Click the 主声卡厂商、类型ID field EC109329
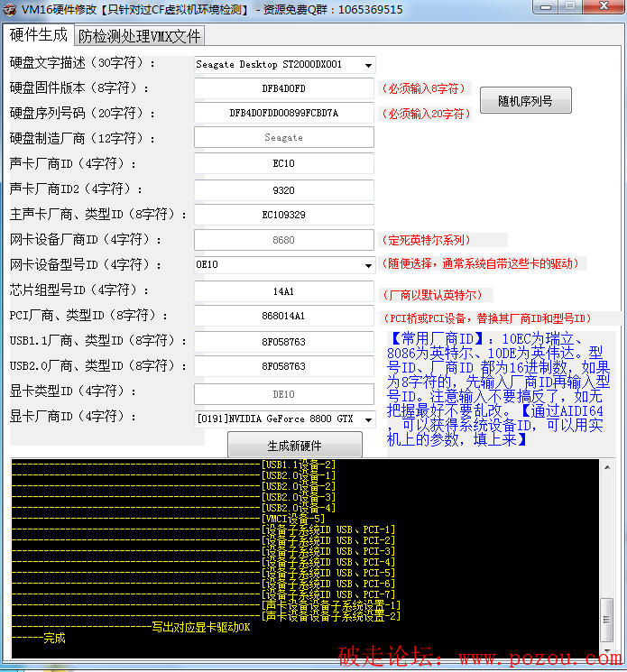Image resolution: width=627 pixels, height=672 pixels. point(283,215)
